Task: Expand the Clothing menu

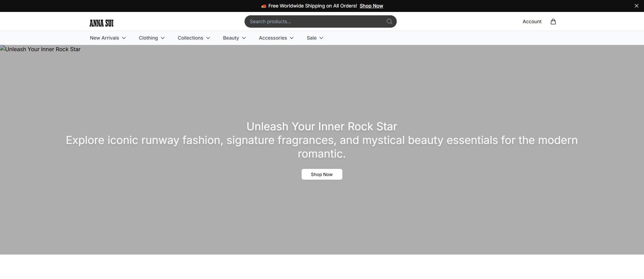Action: click(151, 38)
